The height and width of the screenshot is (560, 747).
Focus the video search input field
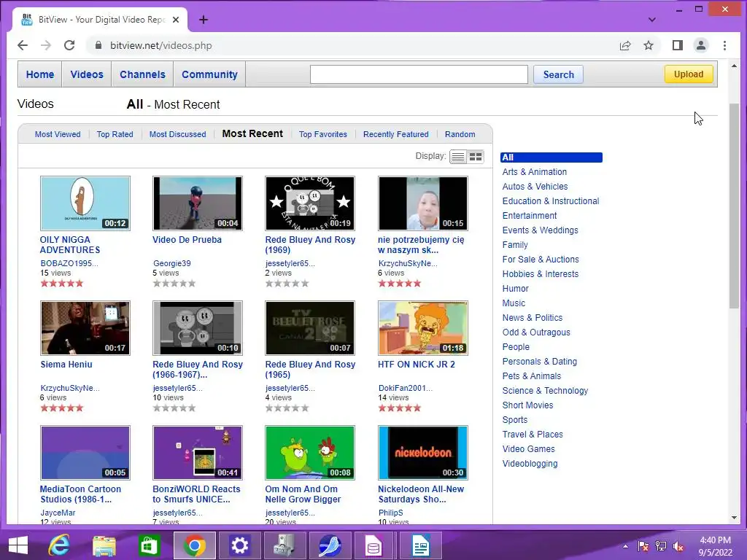pos(419,74)
